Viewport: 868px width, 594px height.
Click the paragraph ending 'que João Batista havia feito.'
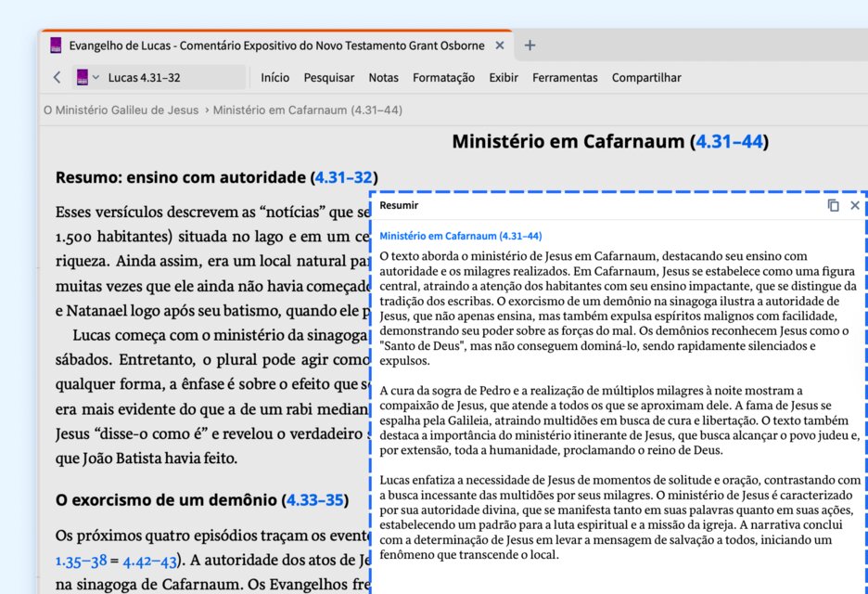(x=212, y=396)
